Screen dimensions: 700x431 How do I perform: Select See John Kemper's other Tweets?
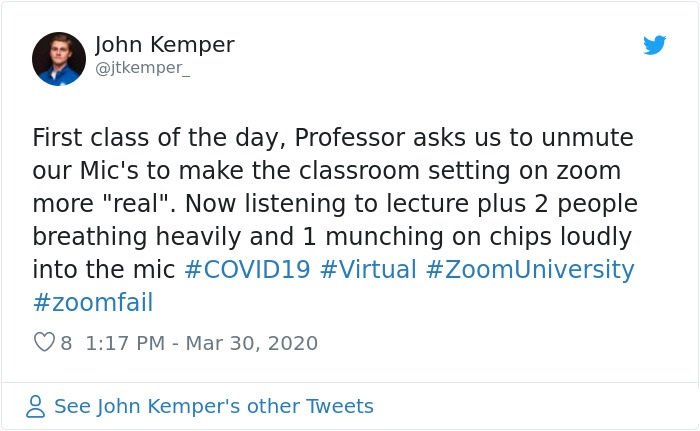click(214, 406)
